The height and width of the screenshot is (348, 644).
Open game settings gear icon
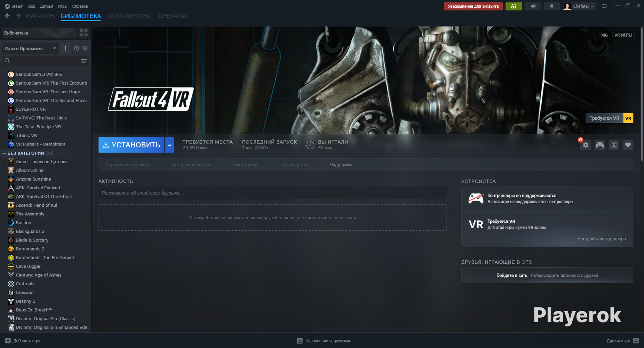point(586,145)
